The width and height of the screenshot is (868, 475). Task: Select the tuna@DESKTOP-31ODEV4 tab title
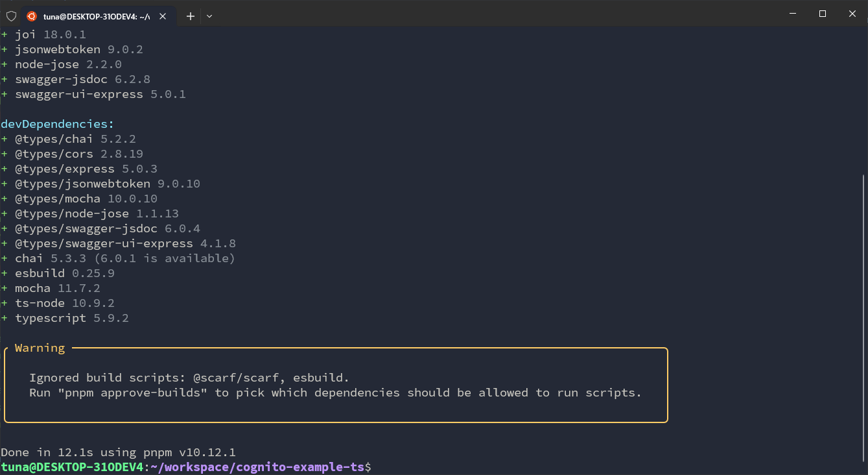97,16
